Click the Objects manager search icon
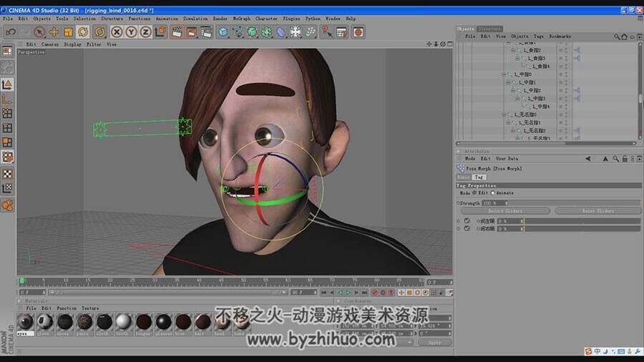Image resolution: width=644 pixels, height=362 pixels. [617, 36]
